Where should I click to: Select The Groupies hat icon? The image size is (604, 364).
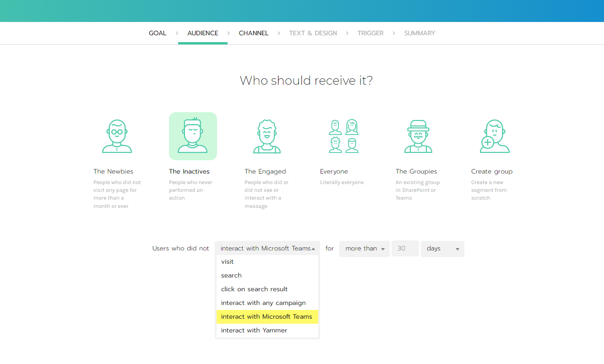(419, 136)
